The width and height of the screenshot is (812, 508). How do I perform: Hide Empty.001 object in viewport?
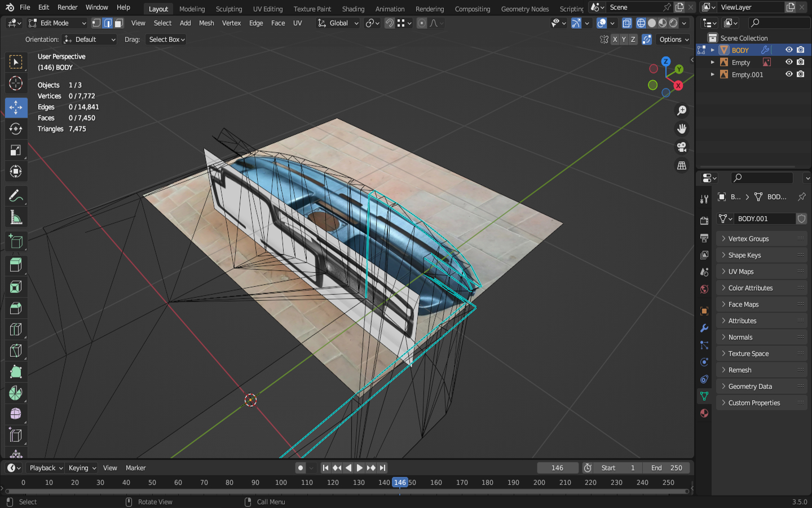coord(789,75)
